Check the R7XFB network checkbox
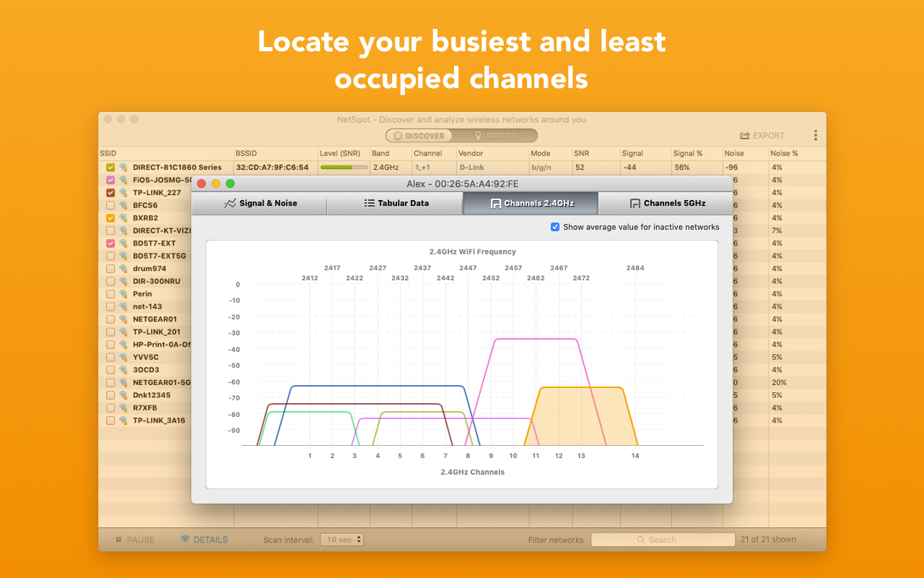Viewport: 924px width, 578px height. (110, 407)
